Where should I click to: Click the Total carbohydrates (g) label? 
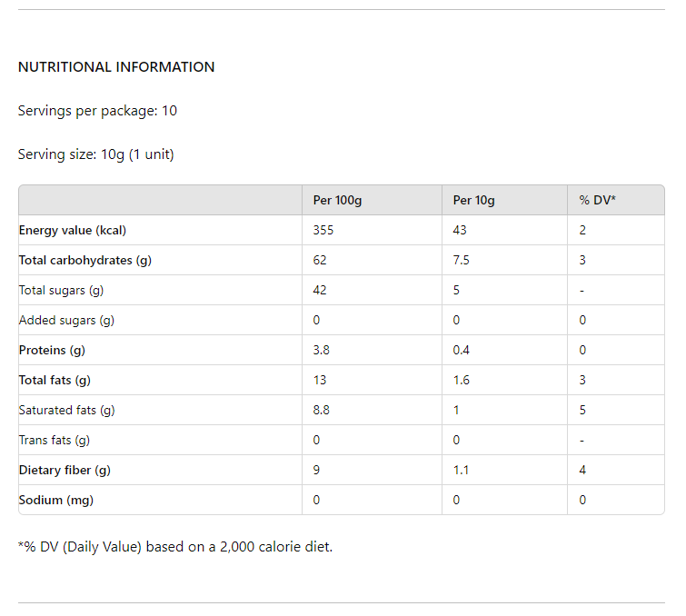(x=85, y=261)
